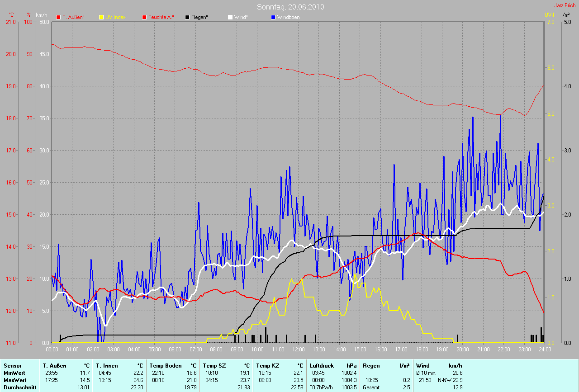
Task: Click the 'Regen*' legend label
Action: click(199, 17)
